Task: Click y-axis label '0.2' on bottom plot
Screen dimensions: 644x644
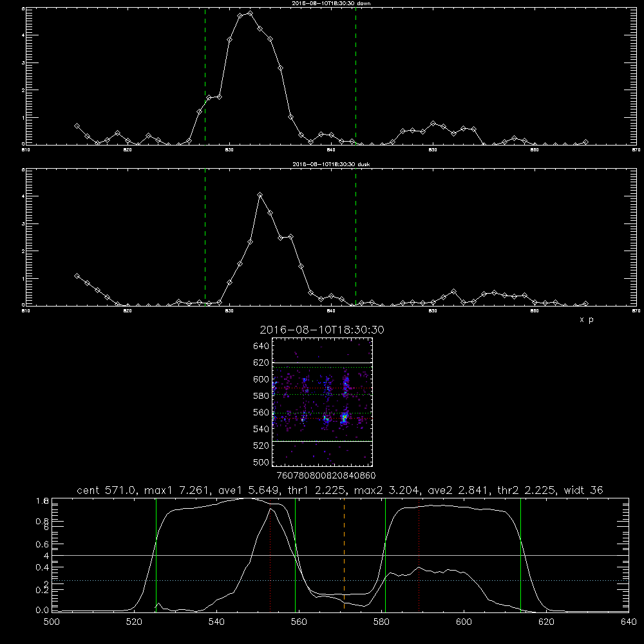Action: (x=43, y=590)
